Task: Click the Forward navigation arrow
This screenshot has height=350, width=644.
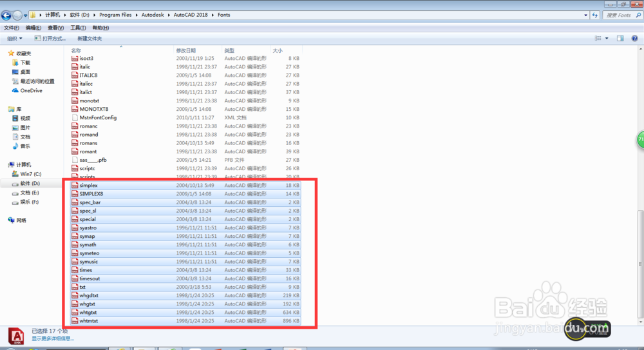Action: tap(17, 15)
